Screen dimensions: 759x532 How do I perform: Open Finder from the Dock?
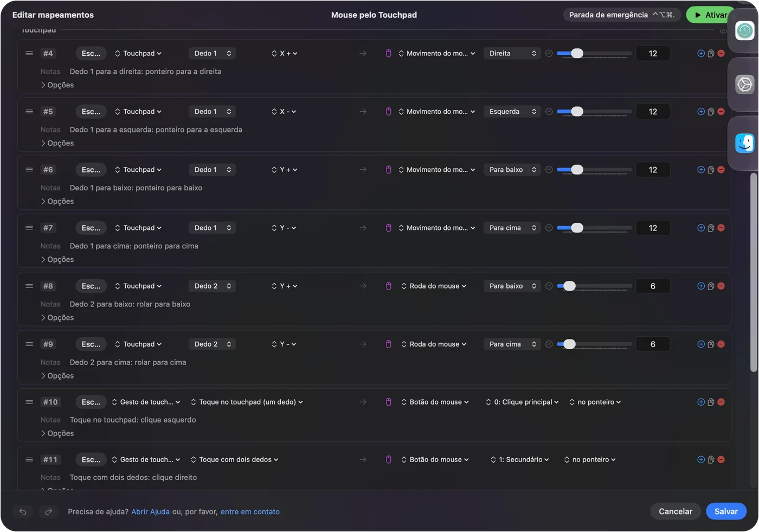point(745,143)
